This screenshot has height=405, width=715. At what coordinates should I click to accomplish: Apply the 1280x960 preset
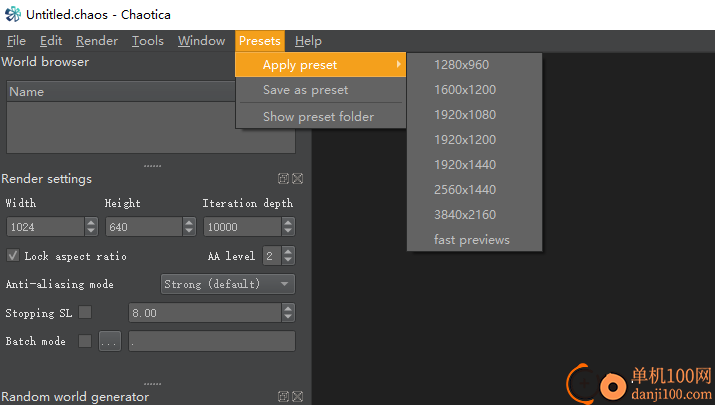tap(474, 65)
